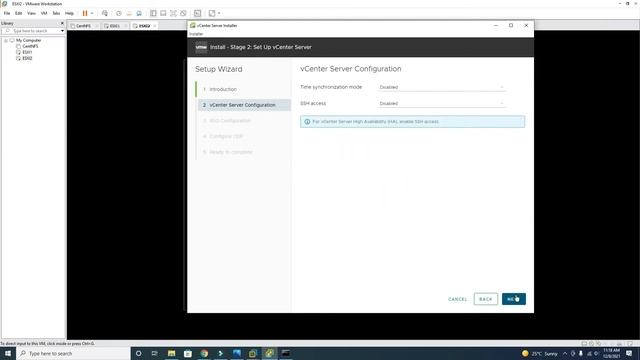Open the Installer menu in vCenter Server Installer
The height and width of the screenshot is (360, 640).
coord(196,34)
